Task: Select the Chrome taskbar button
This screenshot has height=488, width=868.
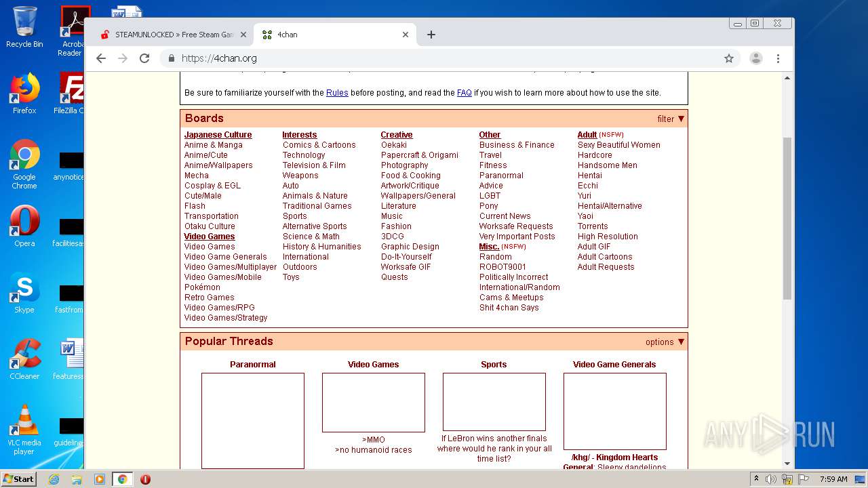Action: [x=122, y=479]
